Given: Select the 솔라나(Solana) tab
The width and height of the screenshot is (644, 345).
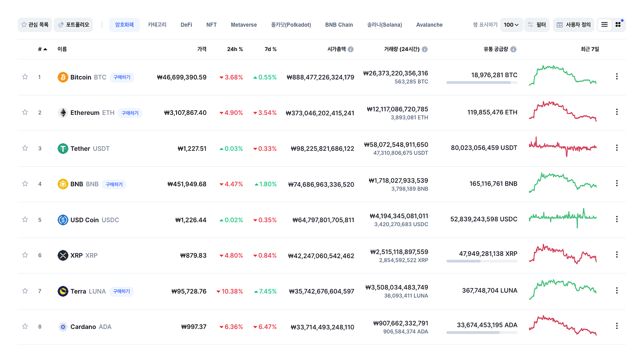Looking at the screenshot, I should tap(385, 25).
